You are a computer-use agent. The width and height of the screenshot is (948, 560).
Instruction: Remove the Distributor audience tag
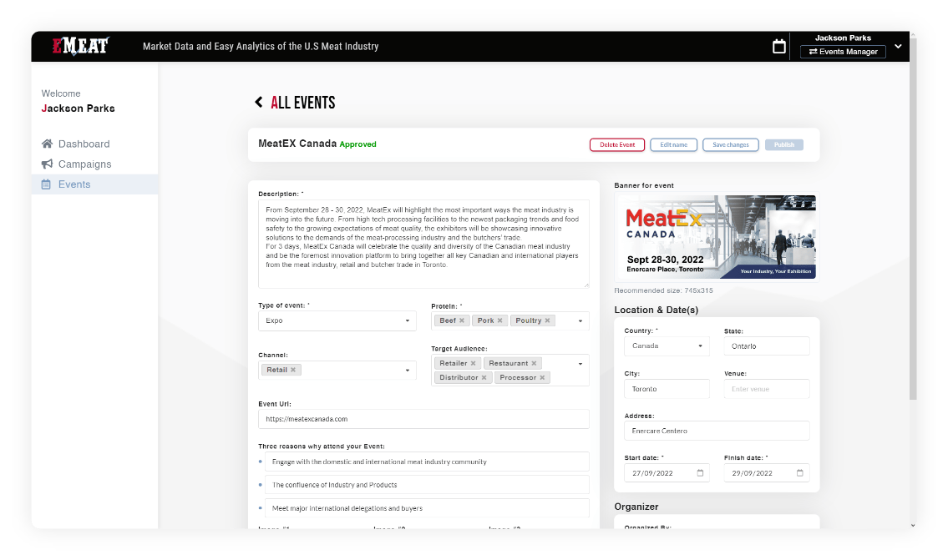[x=484, y=378]
